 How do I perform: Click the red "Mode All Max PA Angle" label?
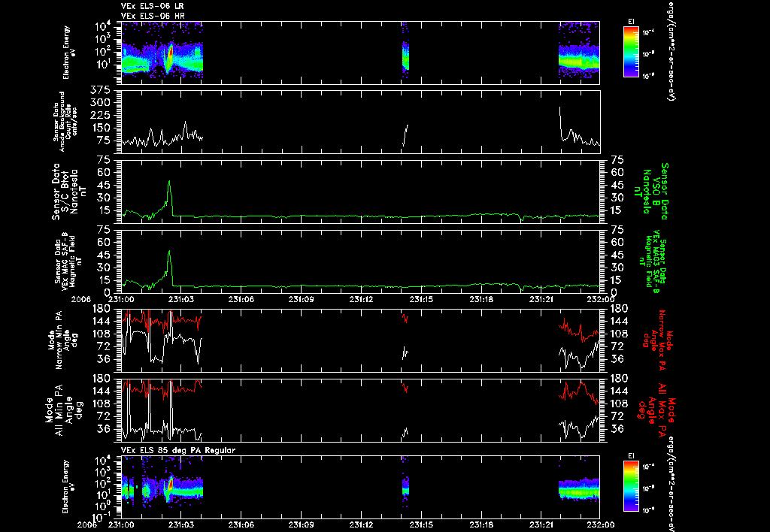[x=658, y=410]
